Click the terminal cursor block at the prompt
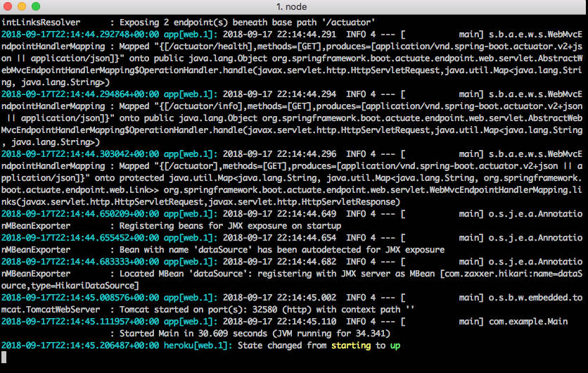The height and width of the screenshot is (373, 588). [x=4, y=358]
